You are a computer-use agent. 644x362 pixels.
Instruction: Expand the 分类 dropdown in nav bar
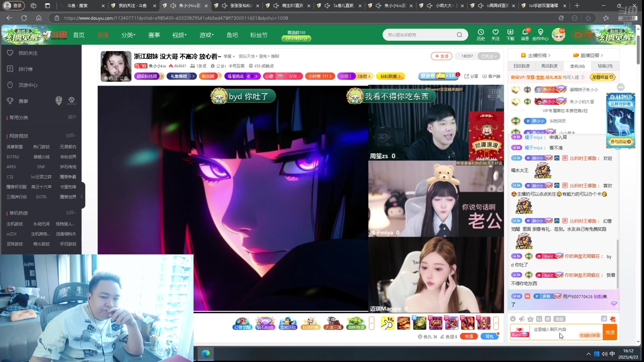128,35
